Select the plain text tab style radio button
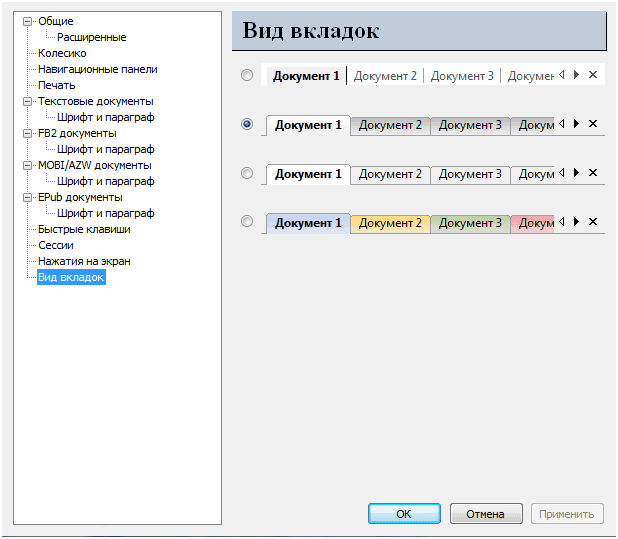The width and height of the screenshot is (618, 539). 247,75
